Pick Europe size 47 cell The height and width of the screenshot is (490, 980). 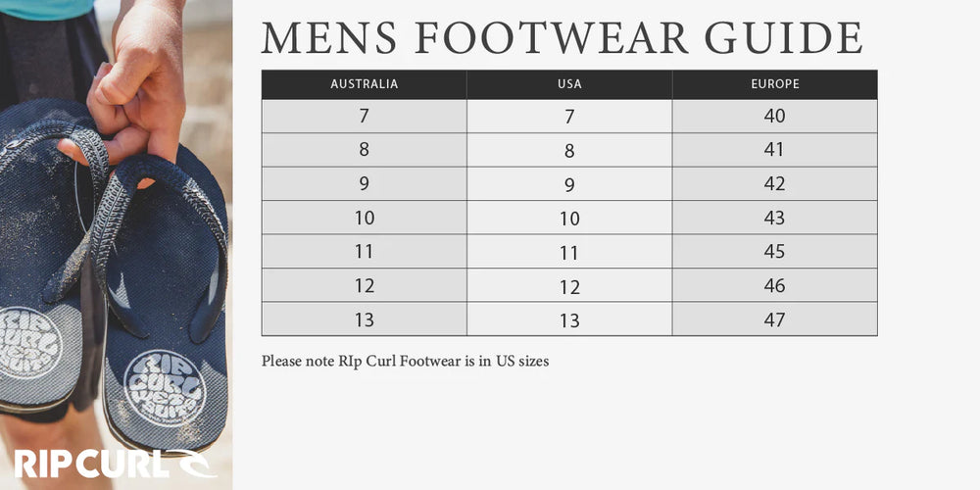(x=774, y=319)
